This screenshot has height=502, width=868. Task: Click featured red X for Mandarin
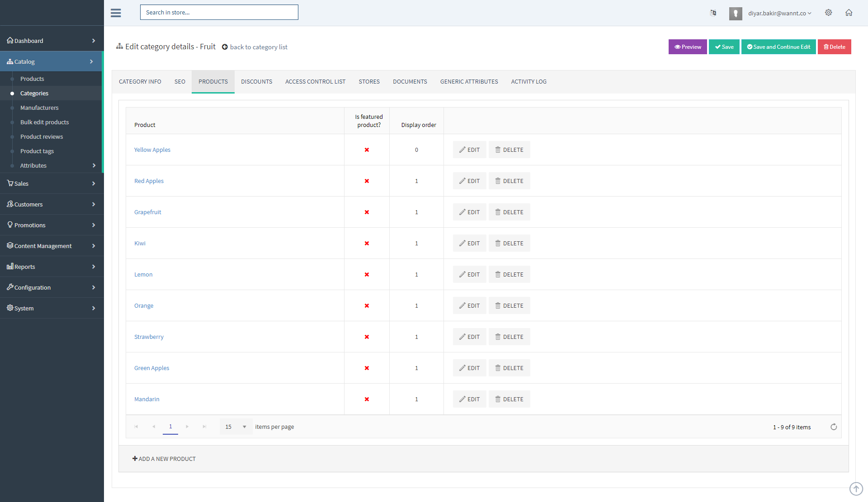(367, 399)
